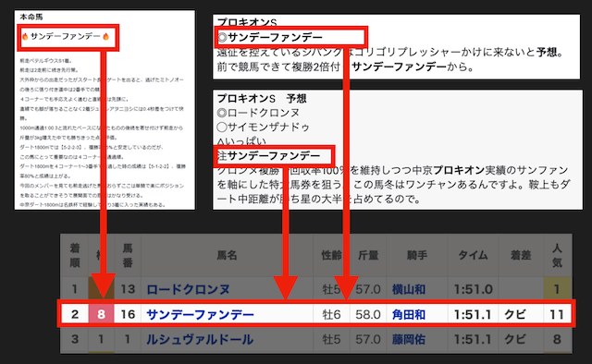Click the 騎手 column header
This screenshot has height=364, width=592.
coord(417,255)
